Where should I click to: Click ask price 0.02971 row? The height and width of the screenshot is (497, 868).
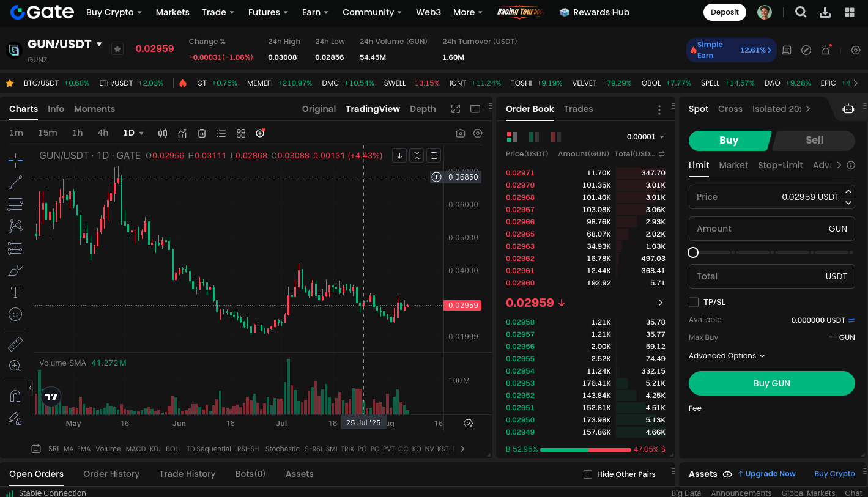click(x=585, y=173)
